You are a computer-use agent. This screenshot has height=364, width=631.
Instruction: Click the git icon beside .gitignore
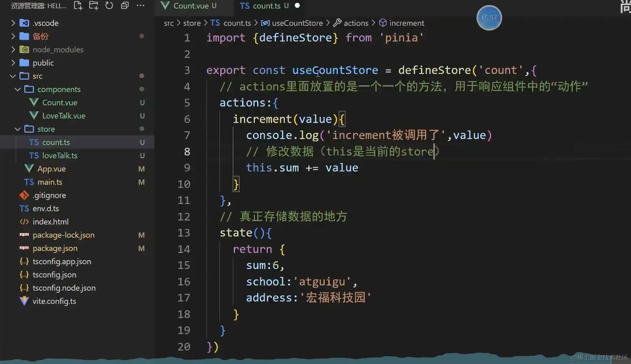click(x=24, y=195)
